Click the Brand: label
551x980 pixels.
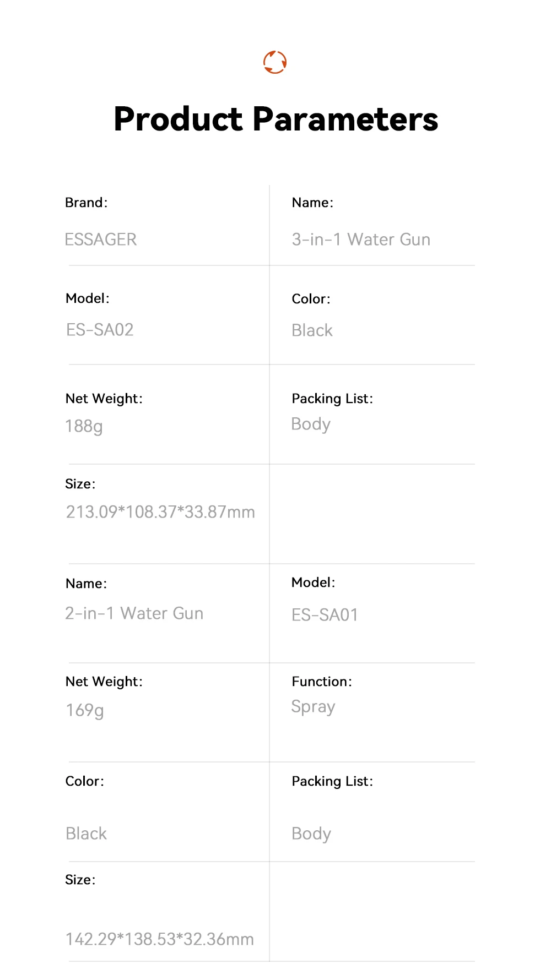tap(87, 203)
